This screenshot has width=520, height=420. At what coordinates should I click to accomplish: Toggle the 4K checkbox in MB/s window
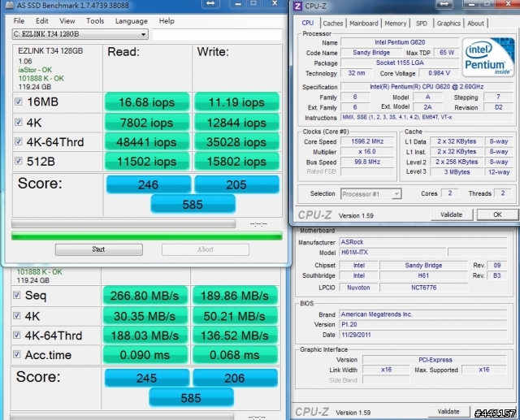pos(16,315)
